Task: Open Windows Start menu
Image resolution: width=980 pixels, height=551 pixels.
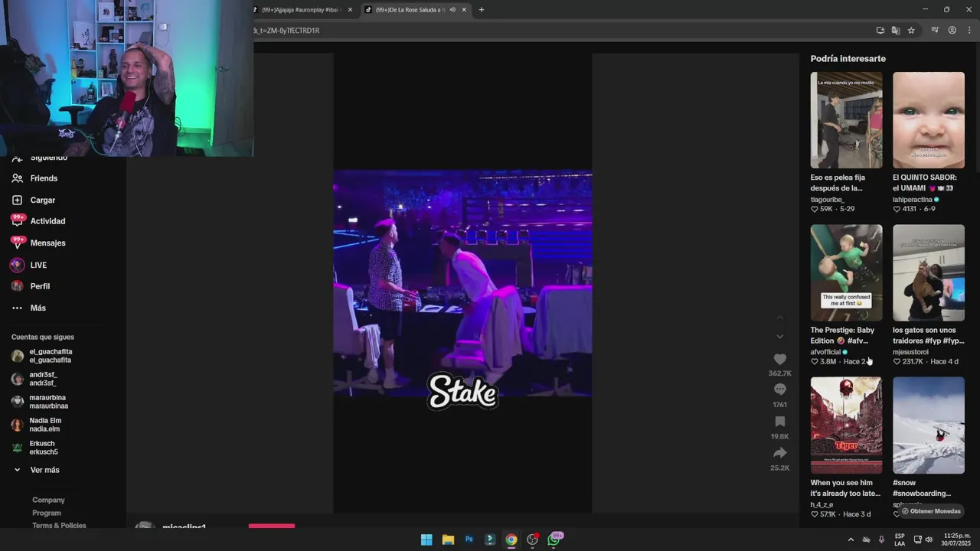Action: pyautogui.click(x=426, y=540)
